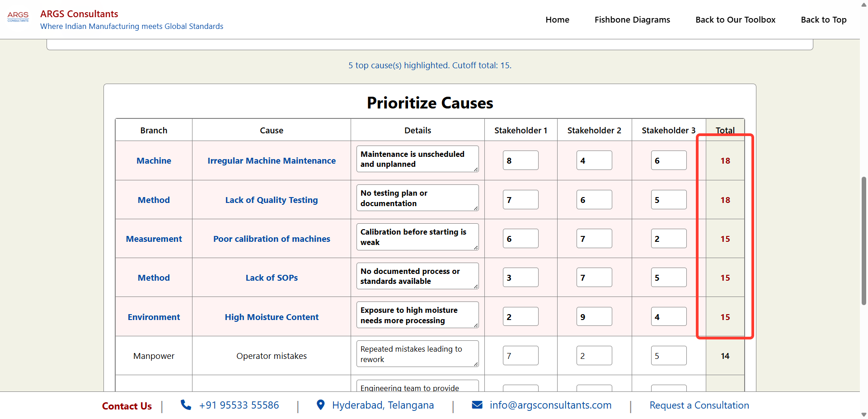Viewport: 868px width, 419px height.
Task: Focus Stakeholder 3 score for Lack of Quality Testing
Action: tap(669, 200)
